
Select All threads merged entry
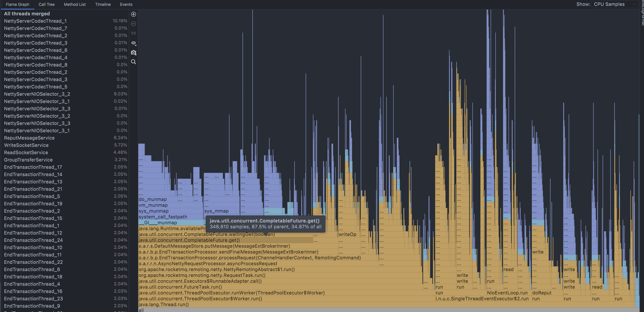(x=27, y=14)
